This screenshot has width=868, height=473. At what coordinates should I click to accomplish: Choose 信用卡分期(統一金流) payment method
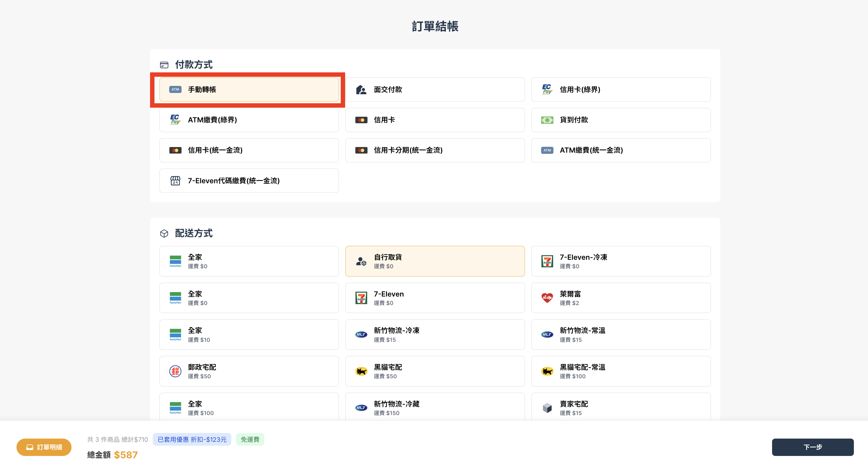click(435, 150)
